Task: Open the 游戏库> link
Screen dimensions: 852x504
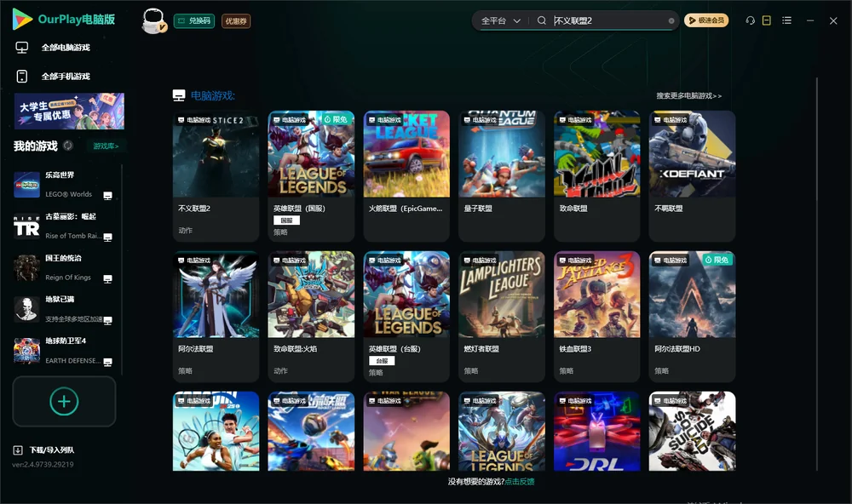Action: (106, 146)
